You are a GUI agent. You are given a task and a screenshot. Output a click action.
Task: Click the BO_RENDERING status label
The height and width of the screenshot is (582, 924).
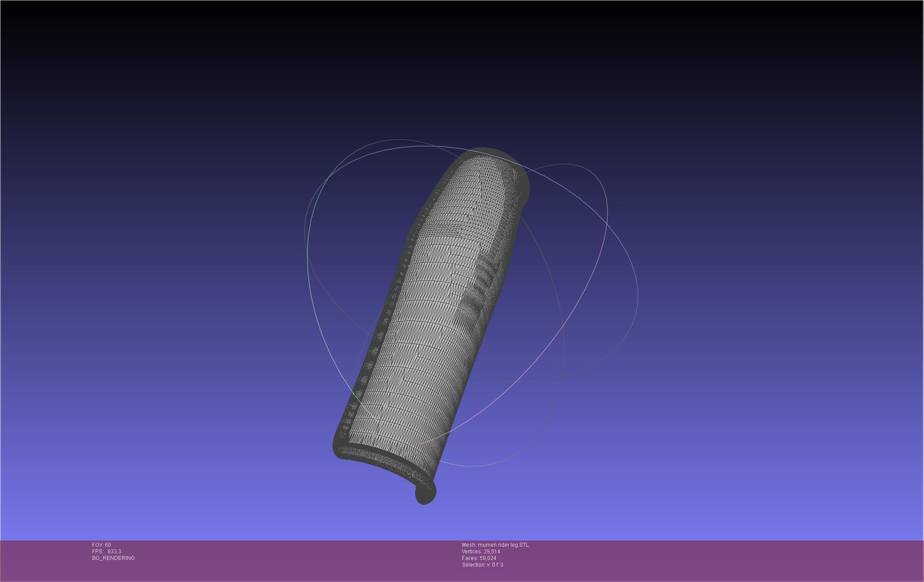tap(113, 558)
